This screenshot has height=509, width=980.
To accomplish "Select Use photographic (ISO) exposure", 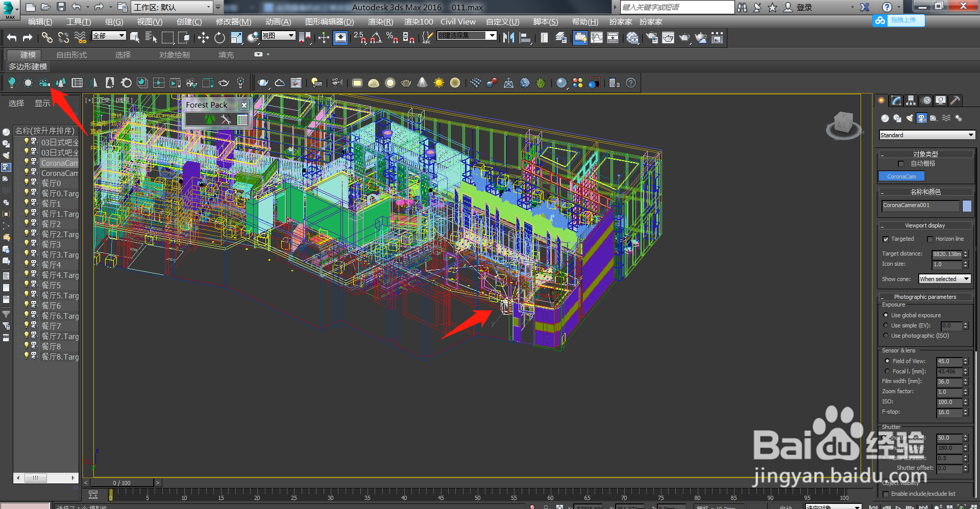I will (886, 336).
